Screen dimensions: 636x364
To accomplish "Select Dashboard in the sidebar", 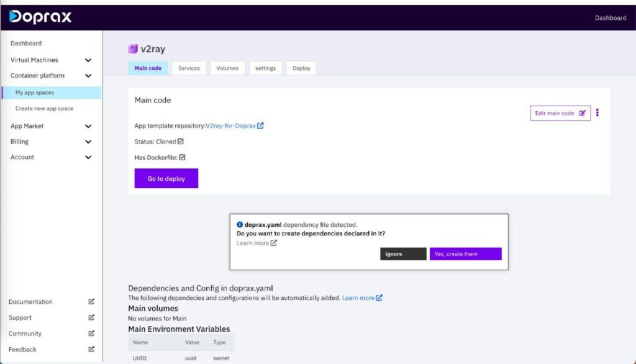I will (x=26, y=43).
